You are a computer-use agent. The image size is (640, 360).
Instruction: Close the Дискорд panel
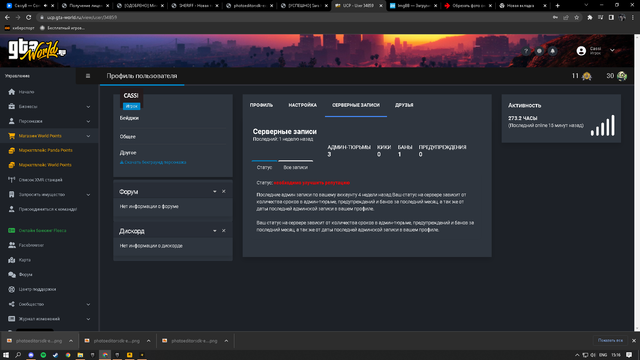[x=224, y=231]
